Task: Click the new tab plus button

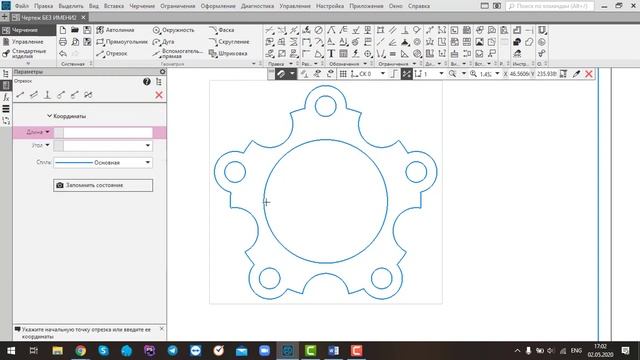Action: pyautogui.click(x=5, y=18)
